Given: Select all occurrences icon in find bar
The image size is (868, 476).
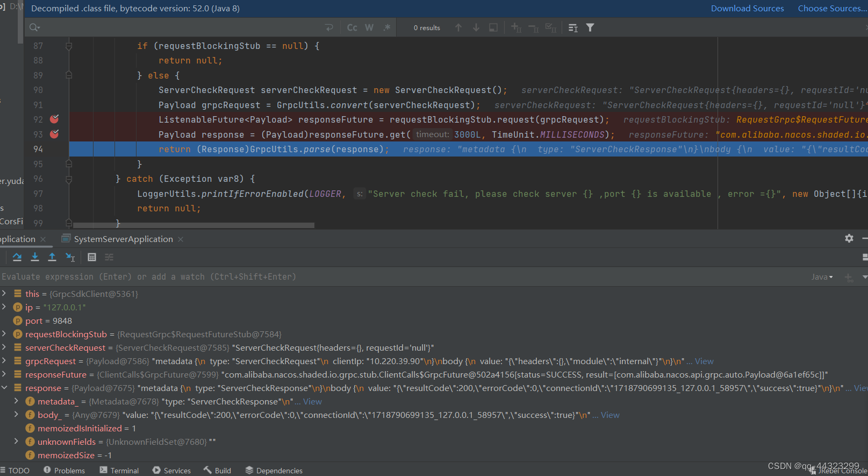Looking at the screenshot, I should pyautogui.click(x=551, y=27).
